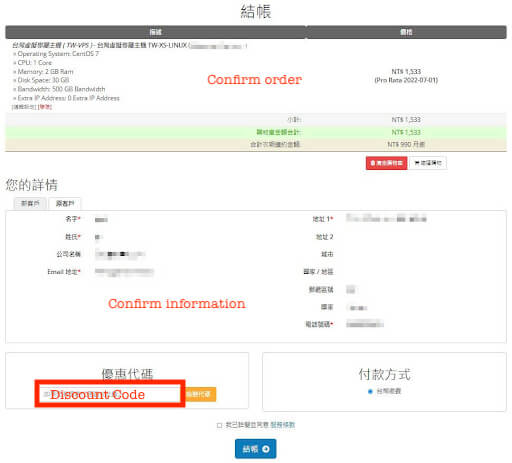The image size is (512, 463).
Task: Switch to the new customer tab
Action: [30, 203]
